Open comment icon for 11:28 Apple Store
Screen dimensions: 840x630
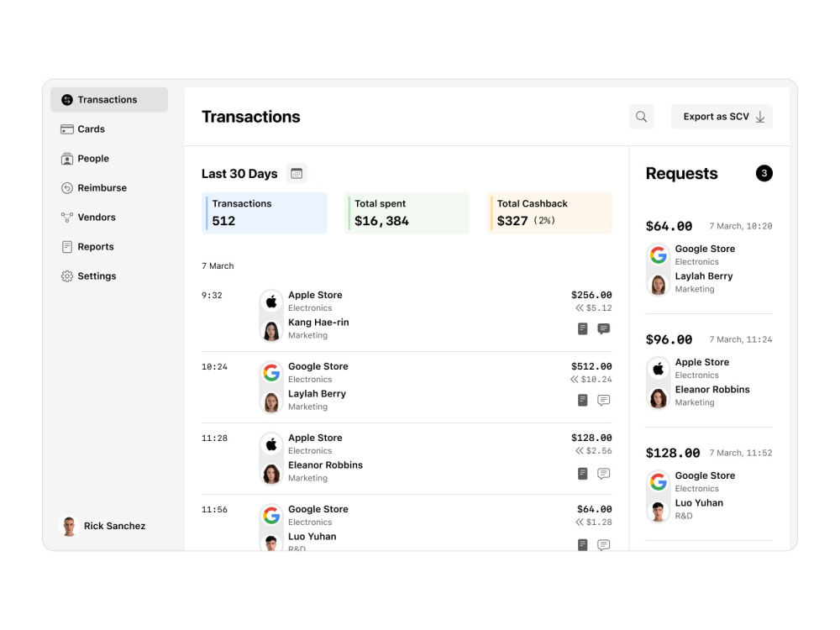point(604,474)
